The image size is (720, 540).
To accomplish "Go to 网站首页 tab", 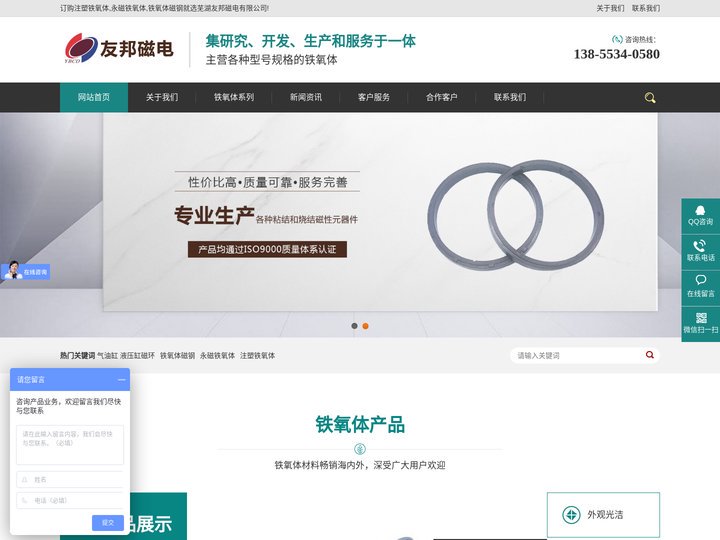I will tap(94, 97).
